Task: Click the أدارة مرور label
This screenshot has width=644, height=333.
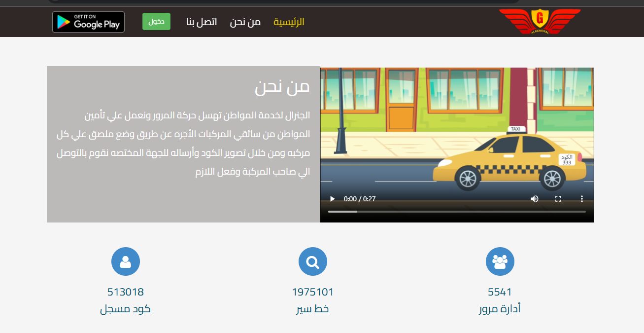Action: (500, 309)
